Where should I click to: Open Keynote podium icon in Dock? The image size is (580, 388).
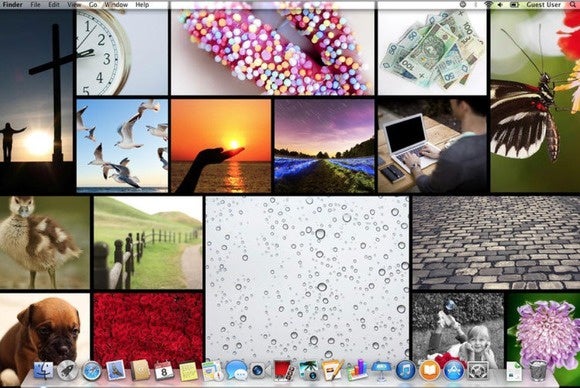(381, 371)
